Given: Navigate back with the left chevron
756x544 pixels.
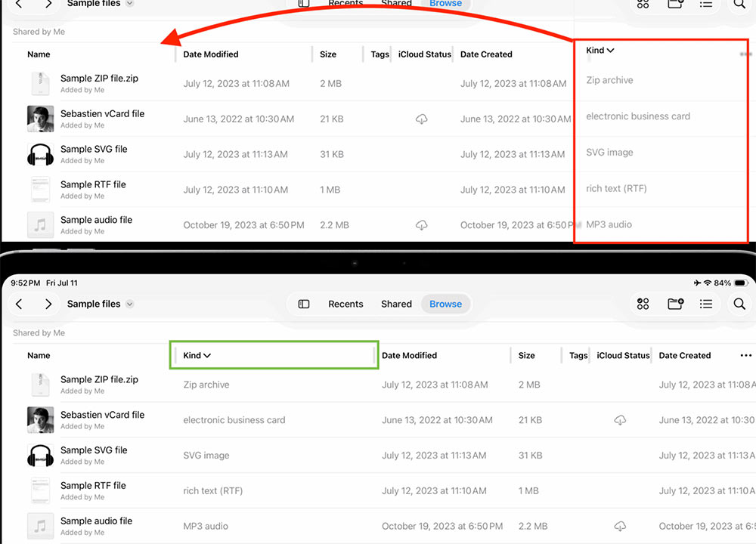Looking at the screenshot, I should click(x=18, y=304).
